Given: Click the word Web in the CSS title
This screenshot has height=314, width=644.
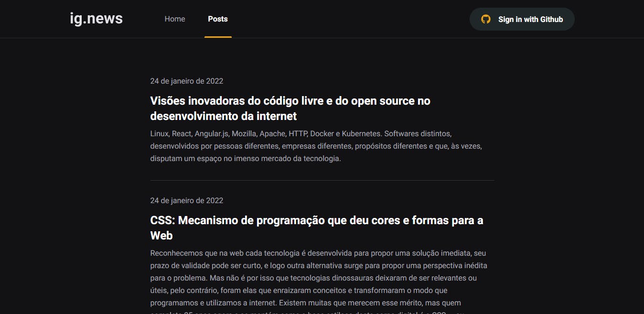Looking at the screenshot, I should [x=161, y=236].
